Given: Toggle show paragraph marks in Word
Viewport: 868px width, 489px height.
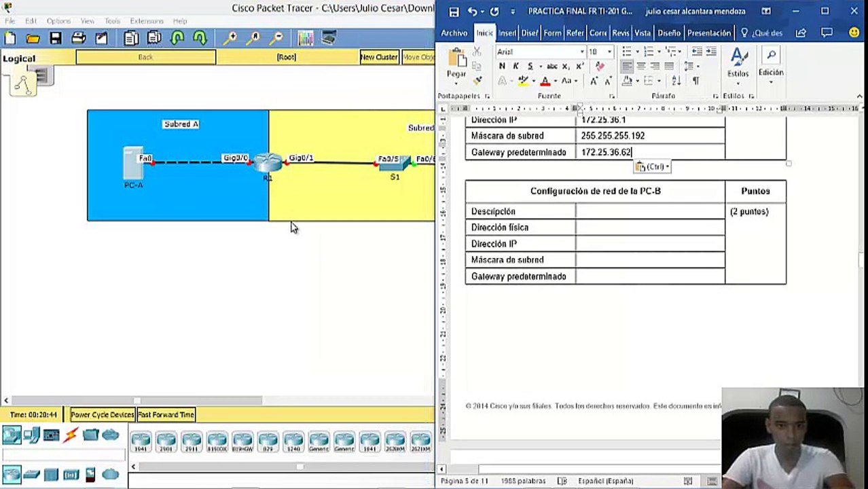Looking at the screenshot, I should pos(695,81).
